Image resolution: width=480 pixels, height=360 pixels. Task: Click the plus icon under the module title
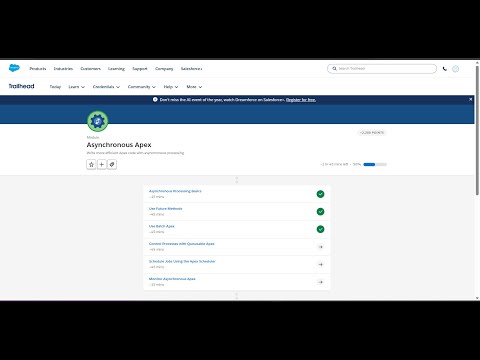click(x=102, y=164)
